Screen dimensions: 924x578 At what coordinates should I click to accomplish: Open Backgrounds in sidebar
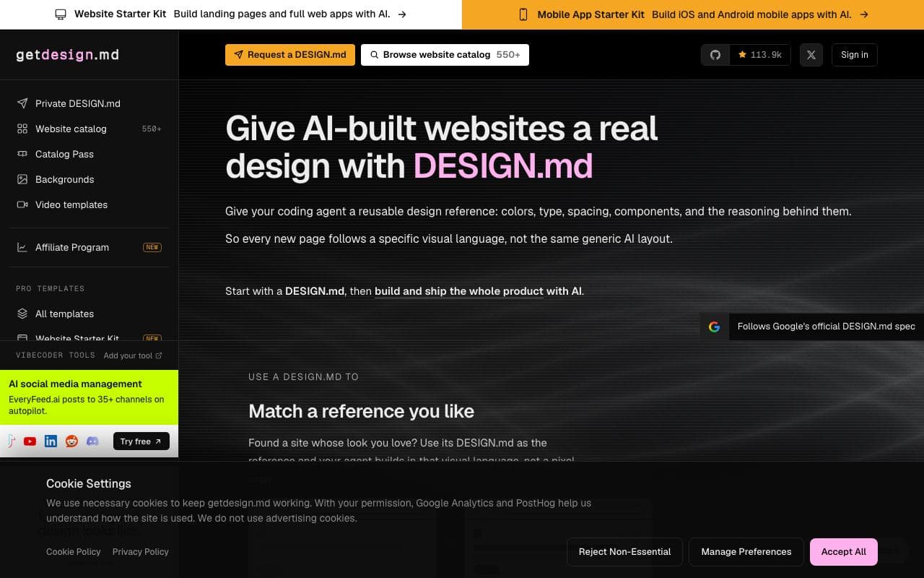(89, 179)
